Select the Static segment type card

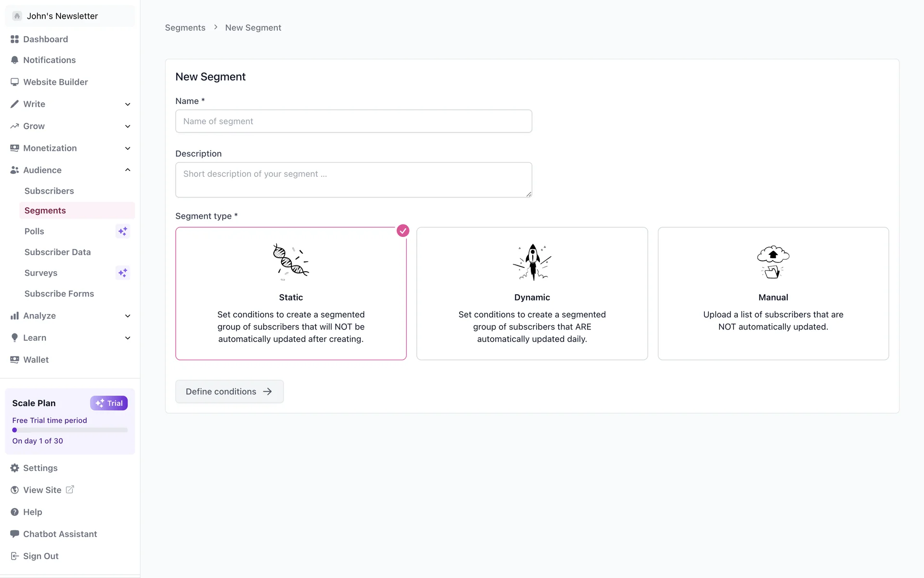[x=291, y=294]
